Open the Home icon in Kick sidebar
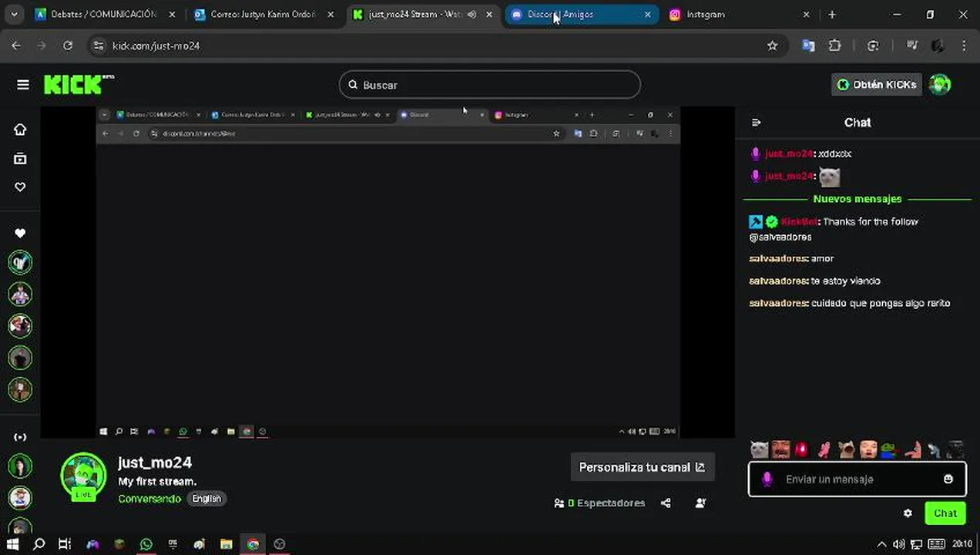 [20, 129]
